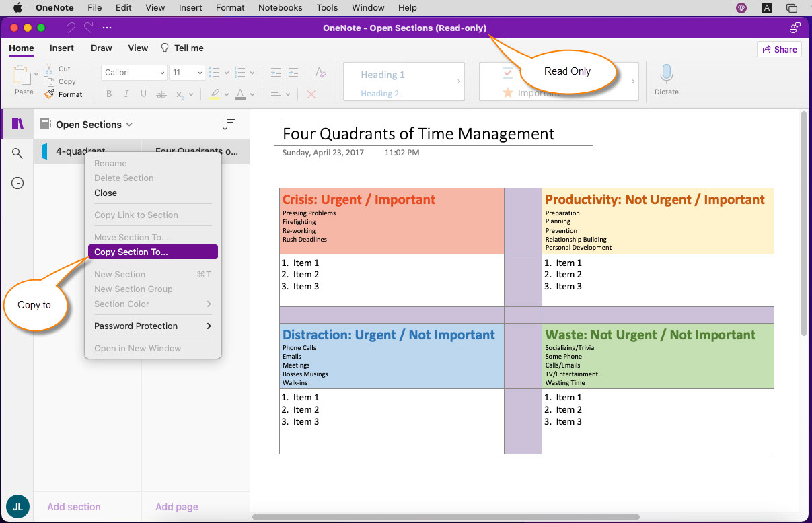Viewport: 812px width, 523px height.
Task: Click the Cut scissors icon
Action: click(x=50, y=69)
